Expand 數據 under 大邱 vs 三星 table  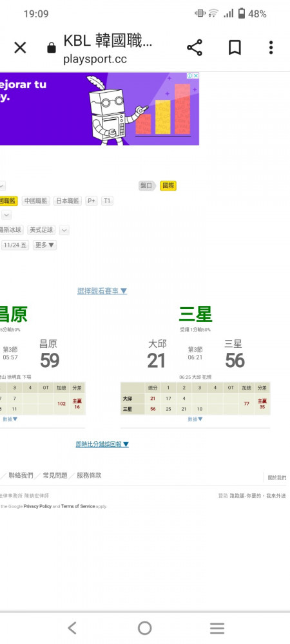tap(195, 419)
